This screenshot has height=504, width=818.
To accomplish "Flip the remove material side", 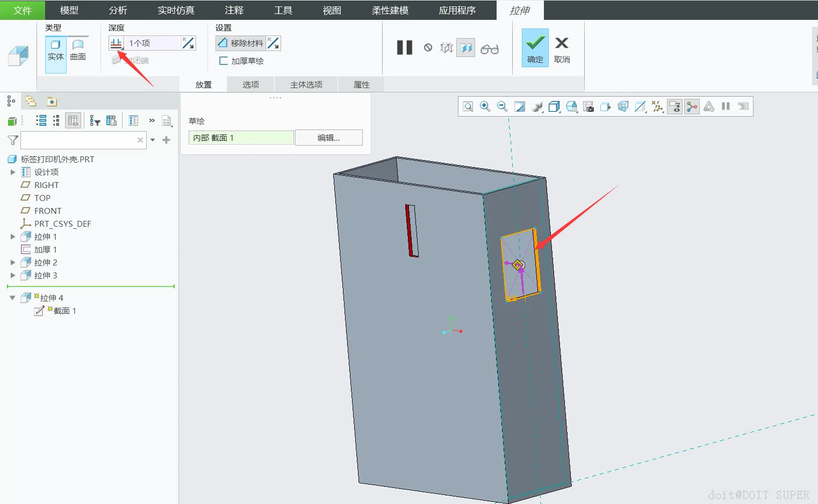I will point(274,43).
